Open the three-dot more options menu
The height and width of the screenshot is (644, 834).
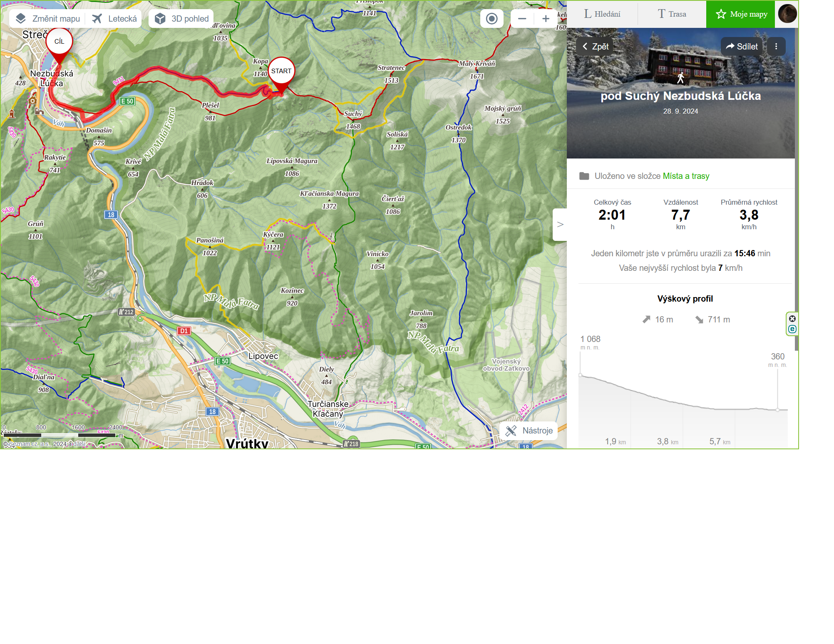coord(776,47)
